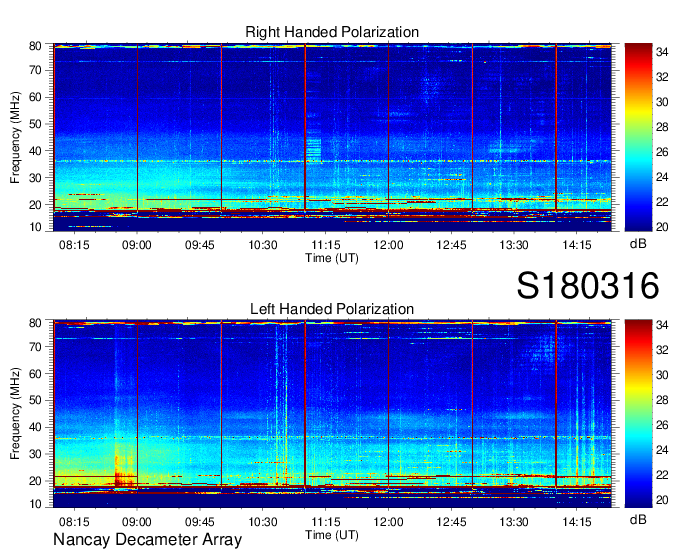Click 60 MHz tick of right-handed plot

point(36,97)
